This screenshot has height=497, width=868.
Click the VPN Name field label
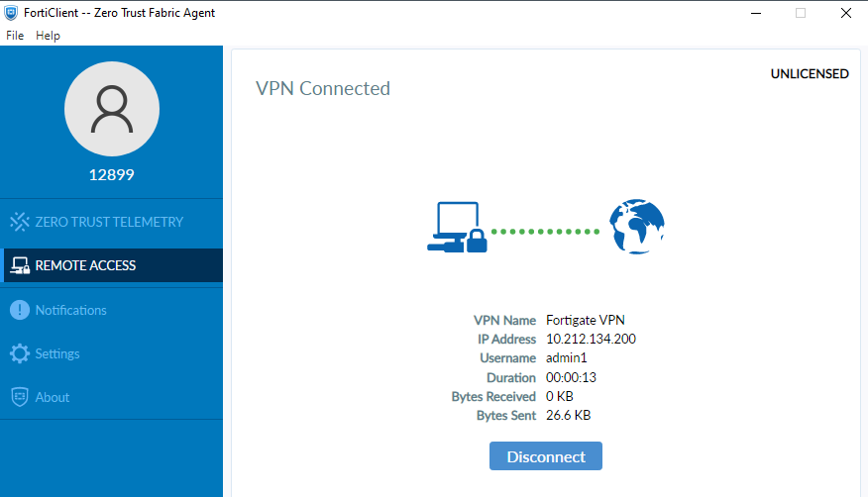coord(504,320)
